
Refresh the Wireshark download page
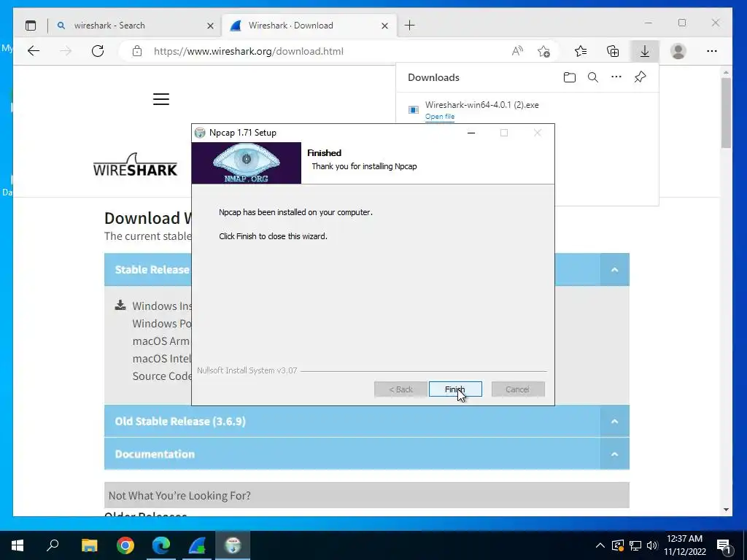point(98,51)
